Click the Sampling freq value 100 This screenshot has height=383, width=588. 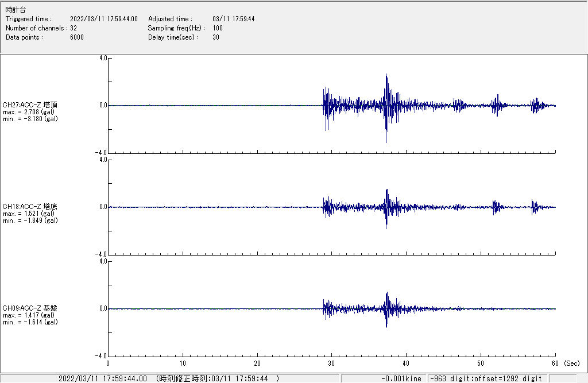click(x=218, y=28)
